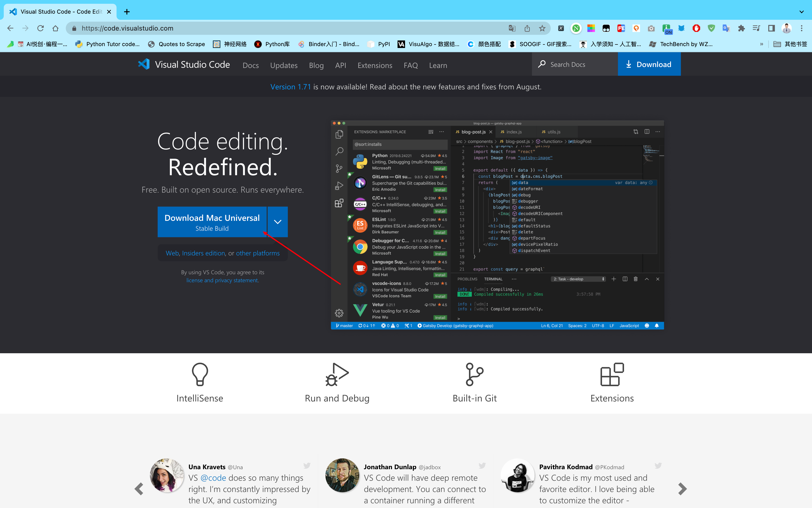Open the green N extension icon
812x508 pixels.
click(576, 28)
